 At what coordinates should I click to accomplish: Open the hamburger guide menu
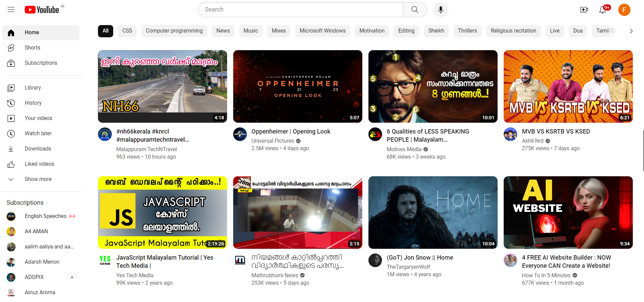11,9
